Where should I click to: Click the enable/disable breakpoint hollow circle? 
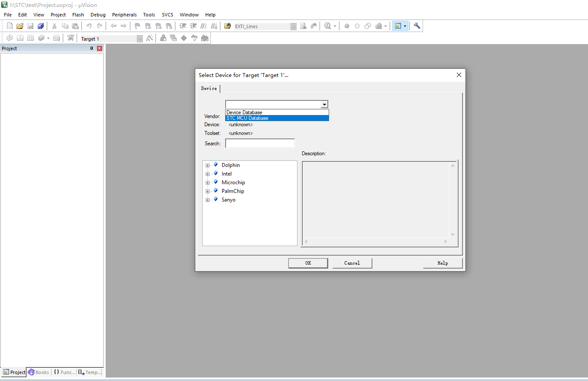(x=357, y=26)
